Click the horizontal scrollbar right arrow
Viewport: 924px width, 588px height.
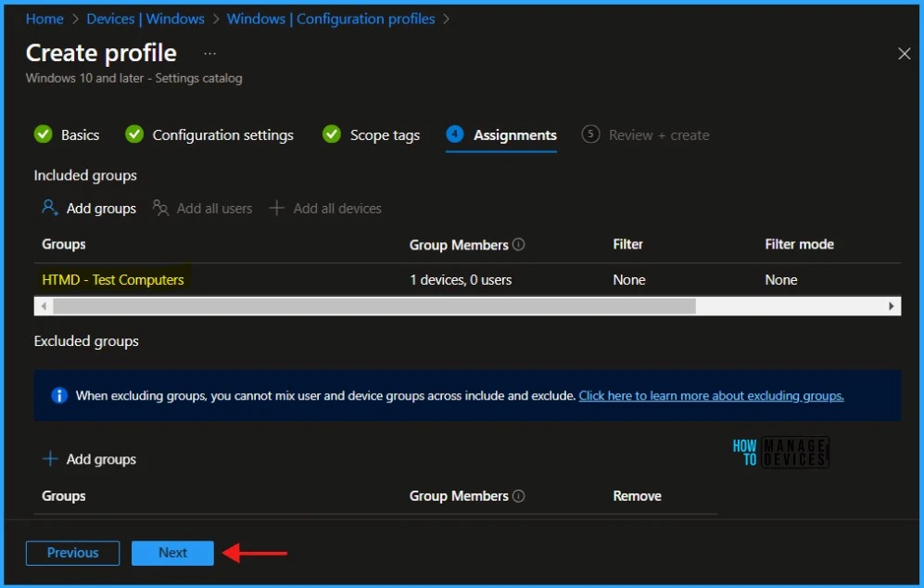[892, 306]
